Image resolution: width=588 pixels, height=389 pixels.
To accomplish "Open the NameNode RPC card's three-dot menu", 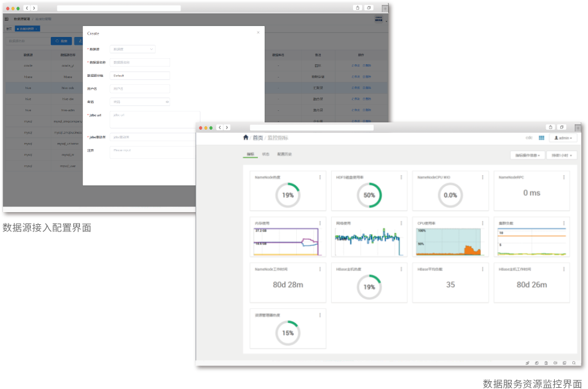I will pos(564,177).
